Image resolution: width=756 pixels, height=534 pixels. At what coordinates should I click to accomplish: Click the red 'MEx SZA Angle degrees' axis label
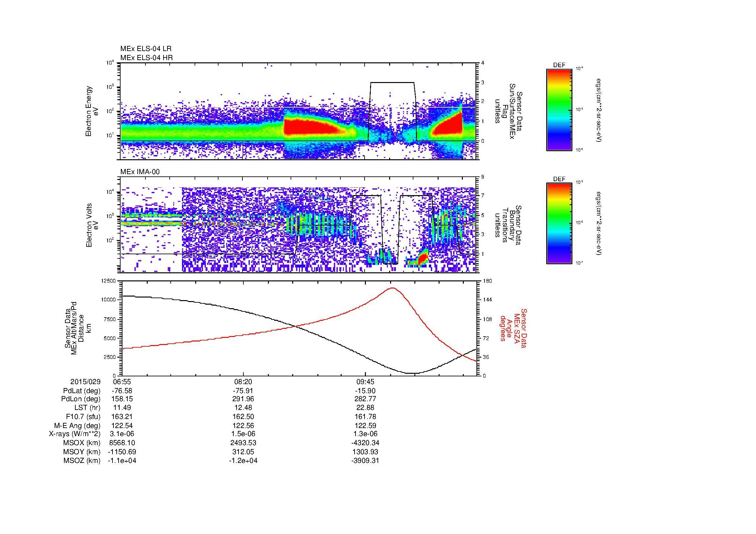pos(513,328)
